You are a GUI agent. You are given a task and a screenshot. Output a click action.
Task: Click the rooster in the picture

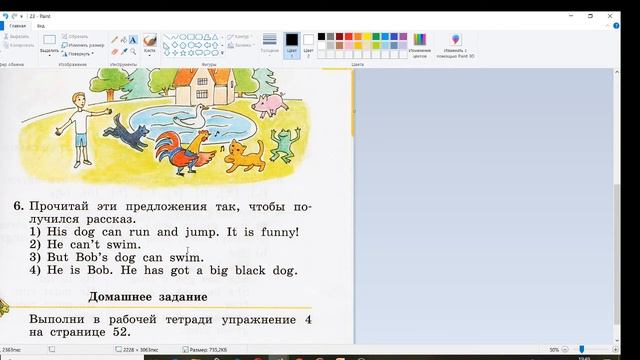[x=185, y=152]
